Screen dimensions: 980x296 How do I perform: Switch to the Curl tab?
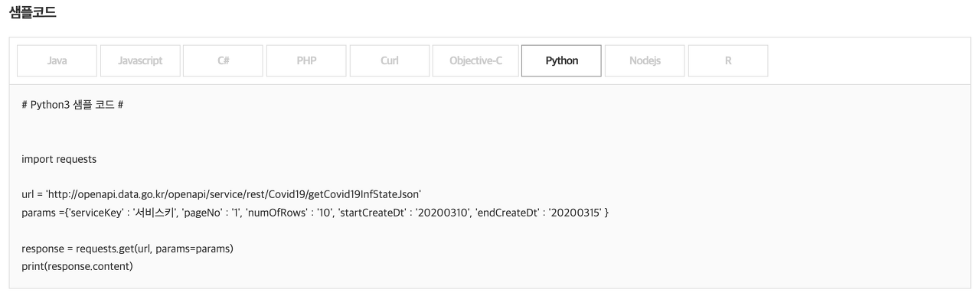[389, 61]
